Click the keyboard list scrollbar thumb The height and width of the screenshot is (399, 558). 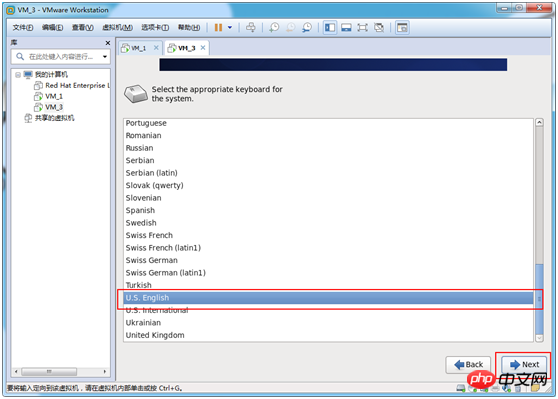[539, 299]
